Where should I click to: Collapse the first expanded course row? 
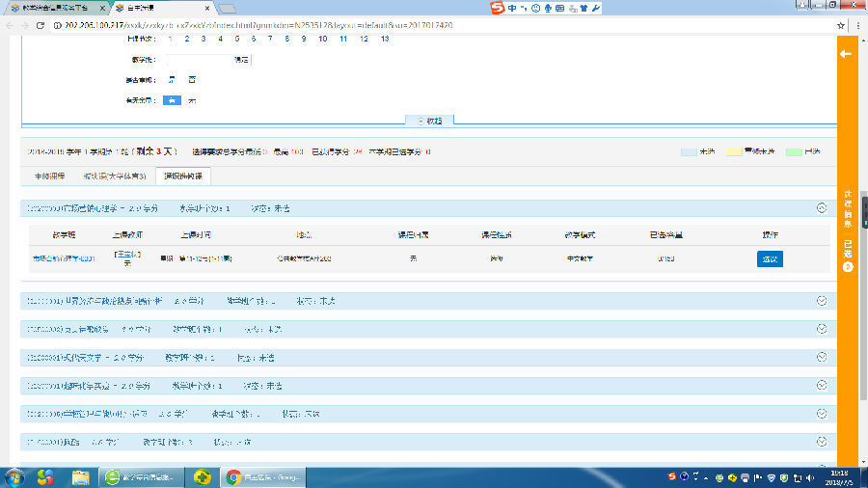(x=822, y=207)
